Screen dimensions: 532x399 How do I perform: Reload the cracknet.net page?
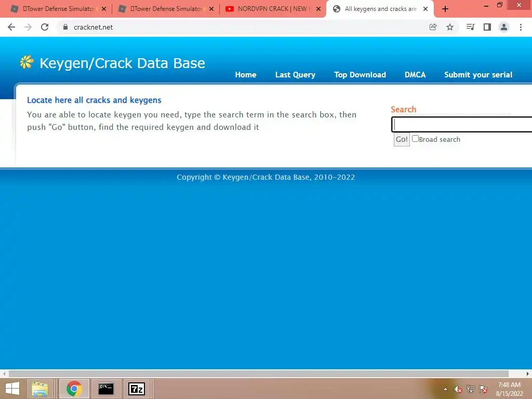[x=45, y=27]
